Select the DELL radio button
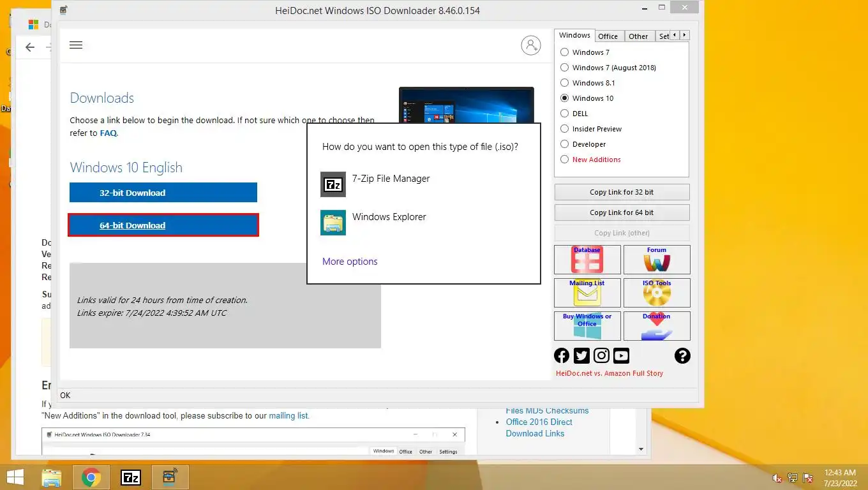 click(x=564, y=114)
